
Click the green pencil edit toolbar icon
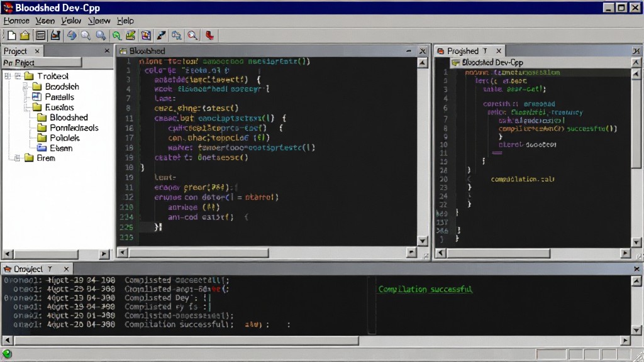pos(131,35)
